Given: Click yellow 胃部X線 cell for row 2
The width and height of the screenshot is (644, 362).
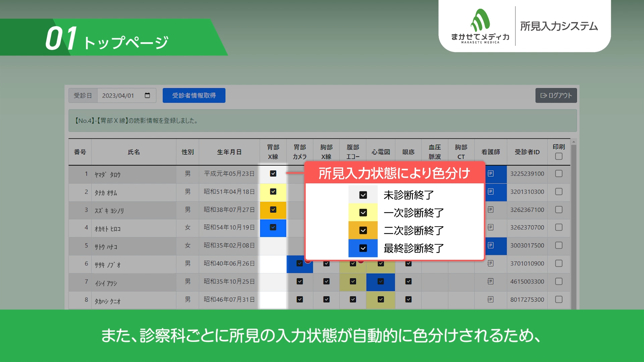Looking at the screenshot, I should tap(273, 192).
